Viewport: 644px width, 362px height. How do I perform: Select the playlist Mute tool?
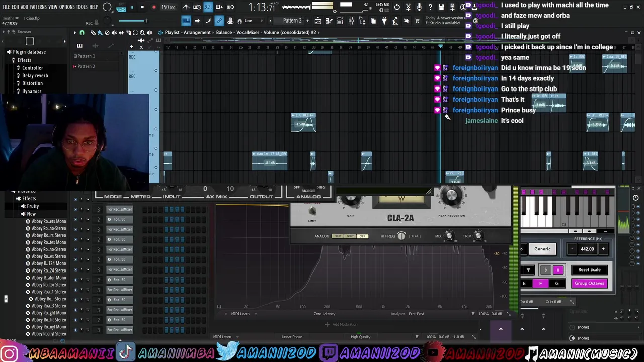click(114, 33)
